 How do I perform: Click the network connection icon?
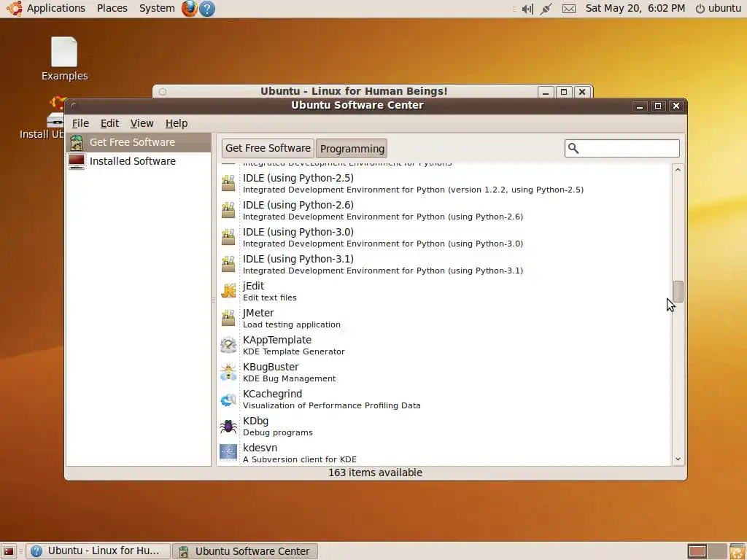click(546, 9)
